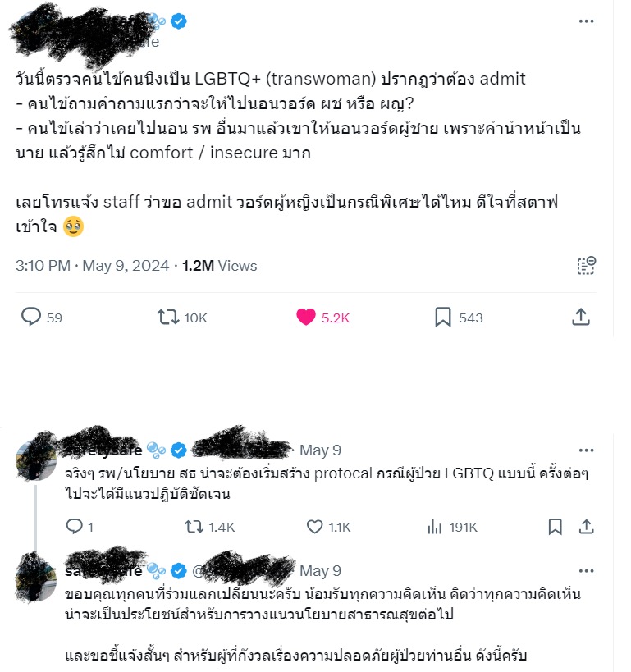This screenshot has height=672, width=631.
Task: Like the first reply with 1.1K likes
Action: point(314,526)
